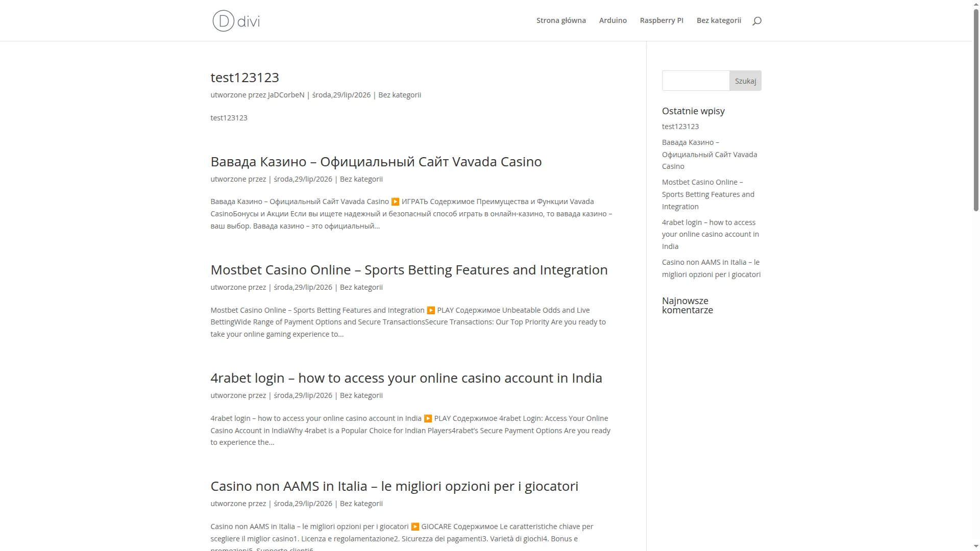980x551 pixels.
Task: Open the header search magnifier icon
Action: [757, 21]
